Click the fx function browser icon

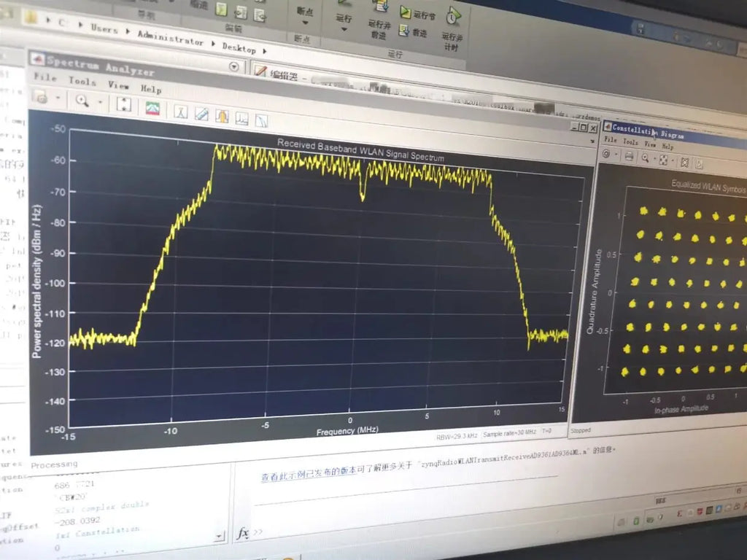click(243, 533)
